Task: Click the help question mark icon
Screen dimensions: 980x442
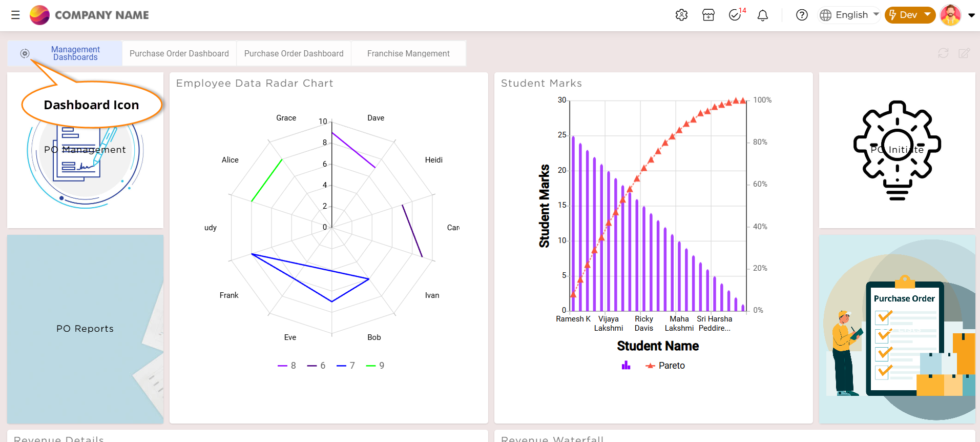Action: 802,15
